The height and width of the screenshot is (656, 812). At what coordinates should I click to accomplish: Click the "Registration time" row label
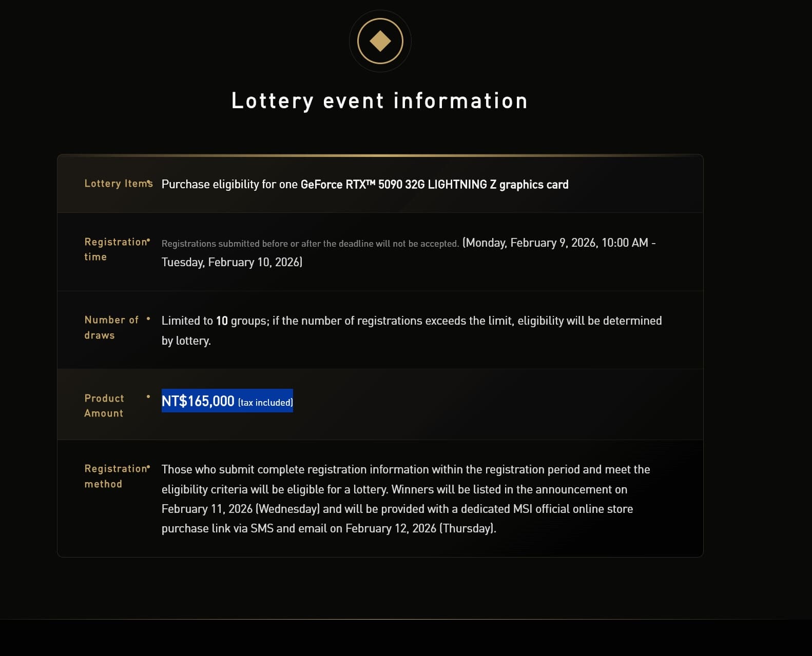pyautogui.click(x=116, y=249)
